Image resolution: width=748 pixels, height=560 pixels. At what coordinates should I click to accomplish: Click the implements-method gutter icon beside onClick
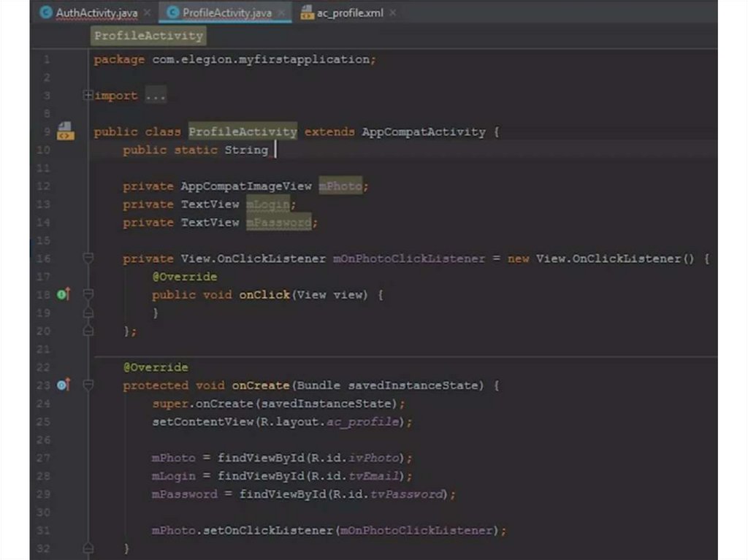(x=64, y=294)
